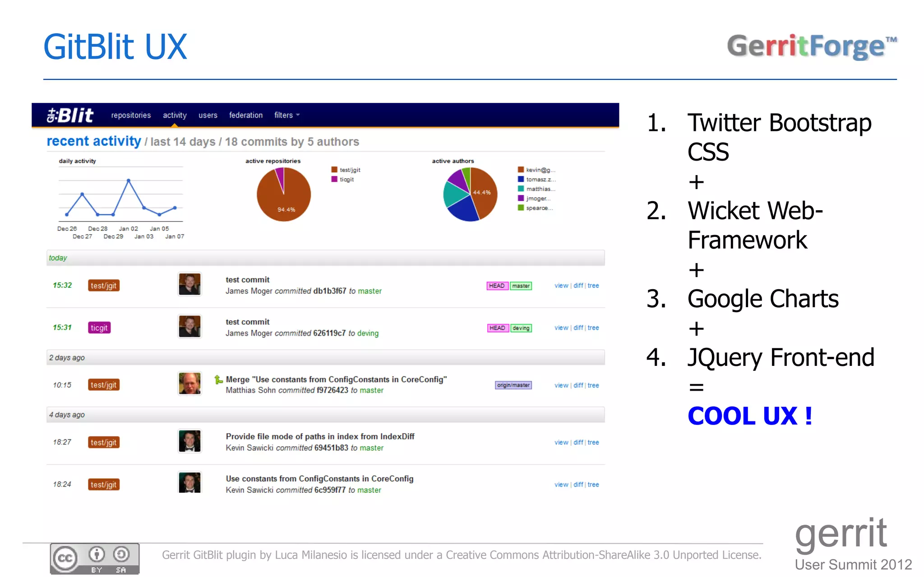This screenshot has width=924, height=577.
Task: Click ticgit legend color swatch
Action: 334,179
